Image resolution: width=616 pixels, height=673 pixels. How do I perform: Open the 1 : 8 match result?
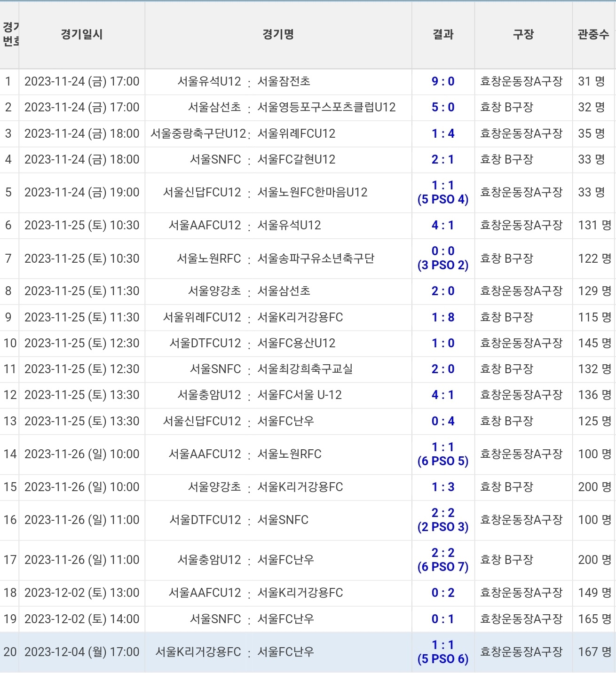click(443, 317)
